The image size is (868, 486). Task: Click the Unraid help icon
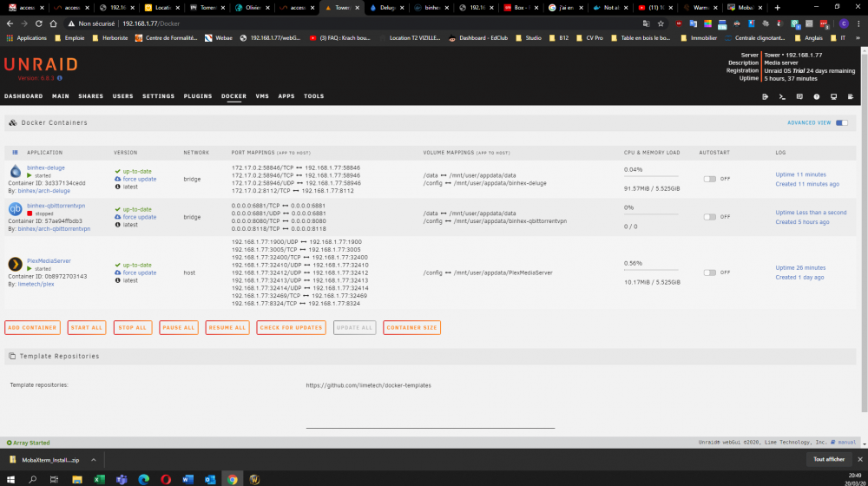817,97
